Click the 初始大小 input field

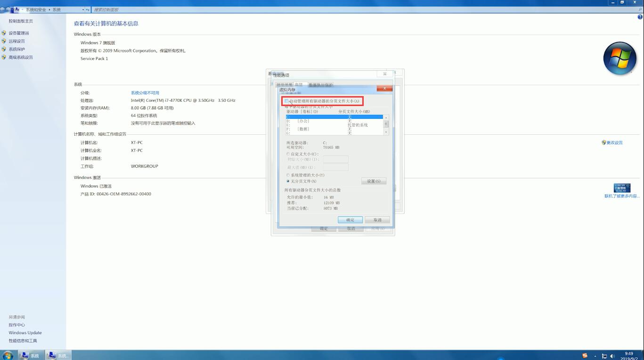click(x=335, y=159)
